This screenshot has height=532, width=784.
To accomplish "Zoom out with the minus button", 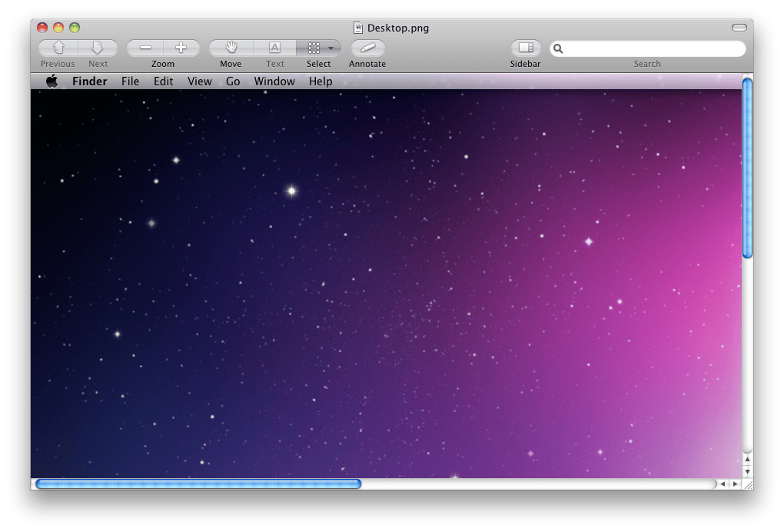I will pyautogui.click(x=145, y=48).
